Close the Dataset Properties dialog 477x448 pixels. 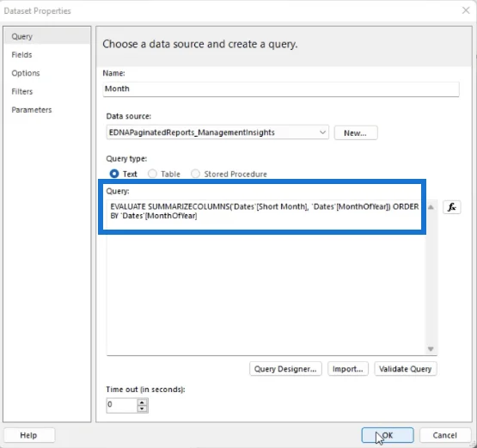click(466, 10)
